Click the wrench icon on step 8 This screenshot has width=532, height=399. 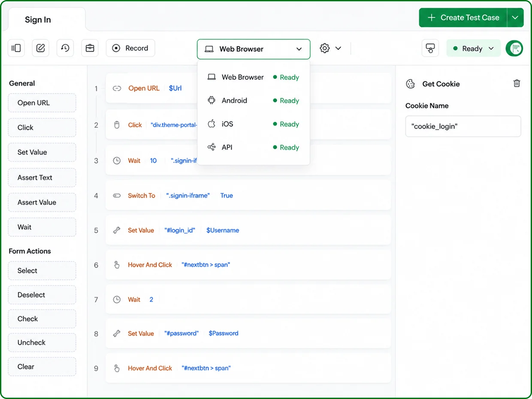tap(117, 333)
